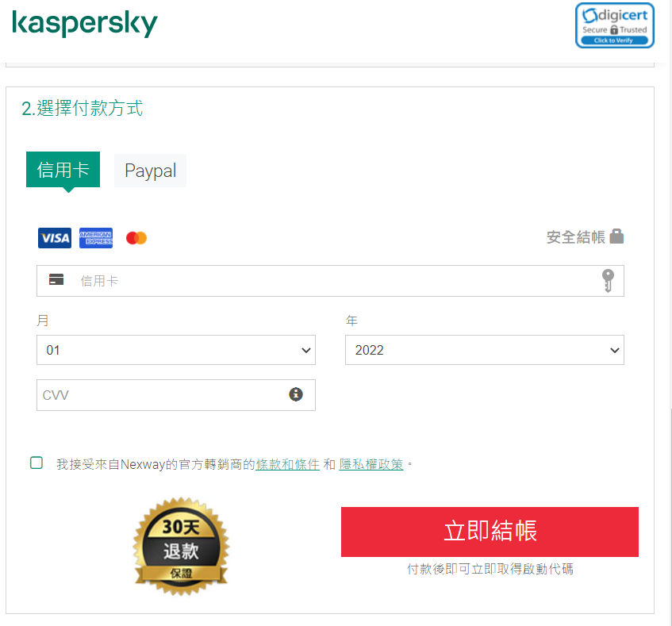This screenshot has height=626, width=672.
Task: Click the CVV info icon
Action: click(296, 394)
